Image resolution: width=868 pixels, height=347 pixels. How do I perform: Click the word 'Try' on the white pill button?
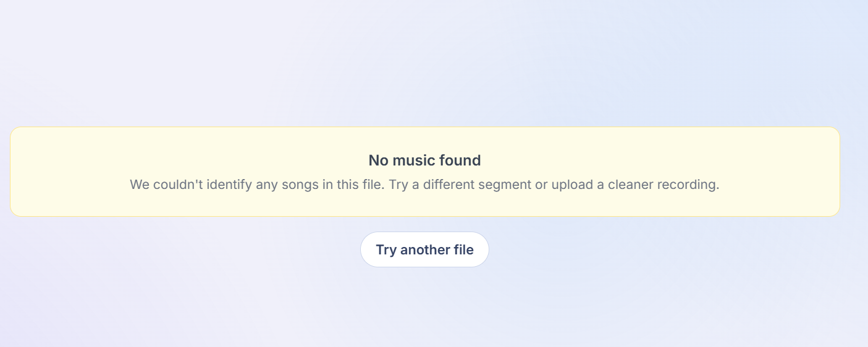pos(386,250)
